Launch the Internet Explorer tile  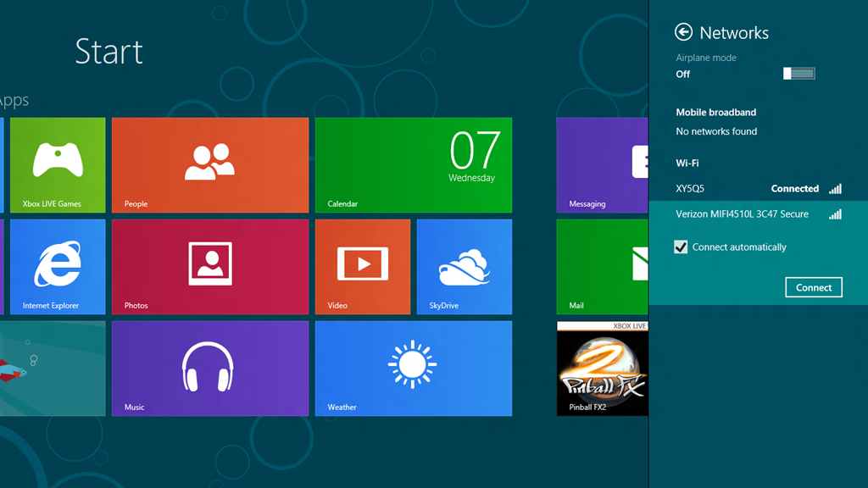click(x=58, y=267)
